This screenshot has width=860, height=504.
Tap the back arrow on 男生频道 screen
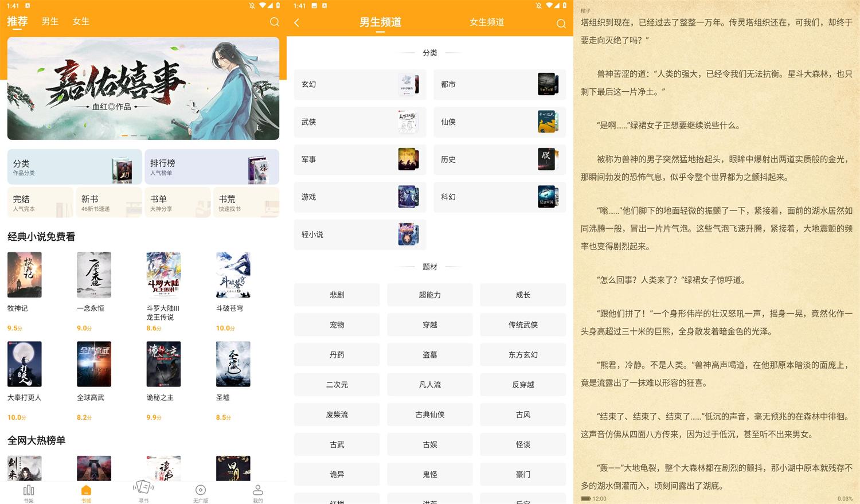pos(297,24)
